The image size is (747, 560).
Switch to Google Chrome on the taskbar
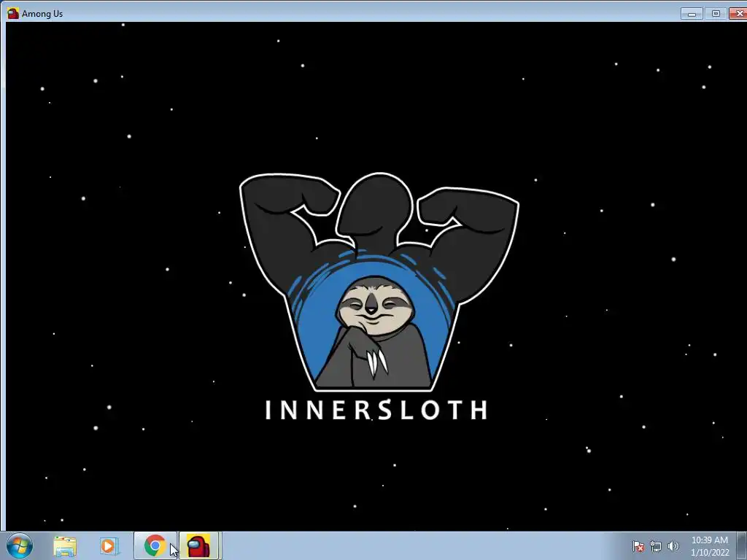tap(155, 545)
